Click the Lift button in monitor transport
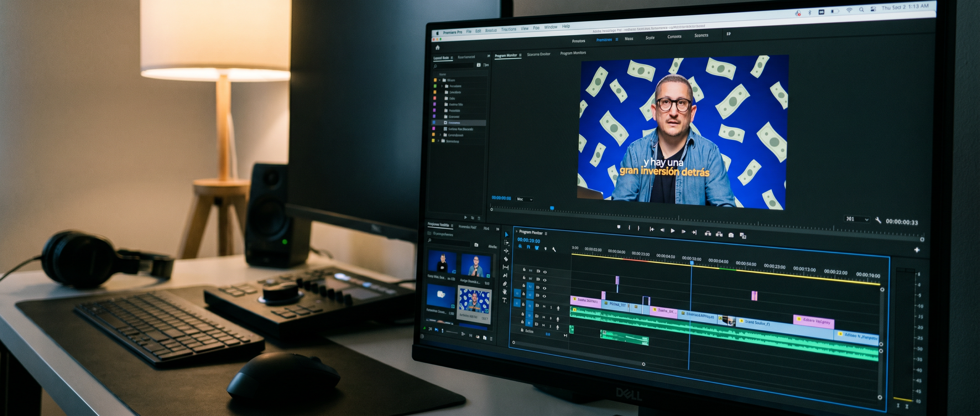980x416 pixels. 707,234
